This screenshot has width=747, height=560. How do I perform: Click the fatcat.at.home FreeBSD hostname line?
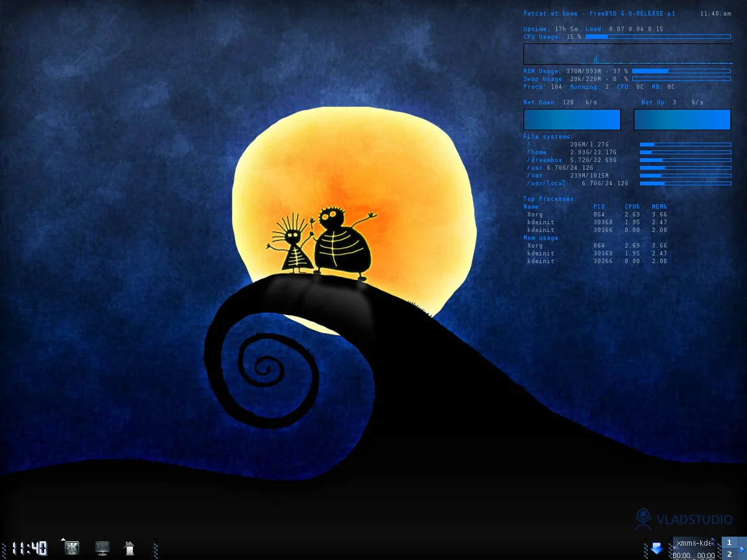point(599,14)
